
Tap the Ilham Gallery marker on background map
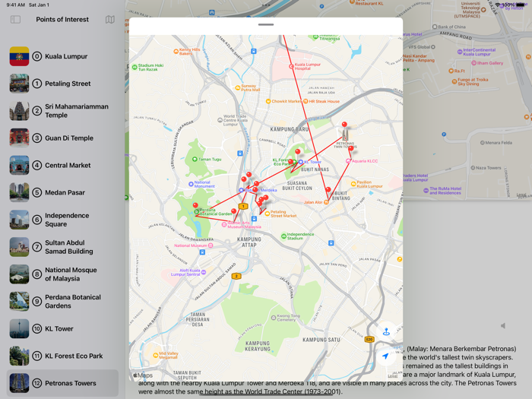click(474, 63)
